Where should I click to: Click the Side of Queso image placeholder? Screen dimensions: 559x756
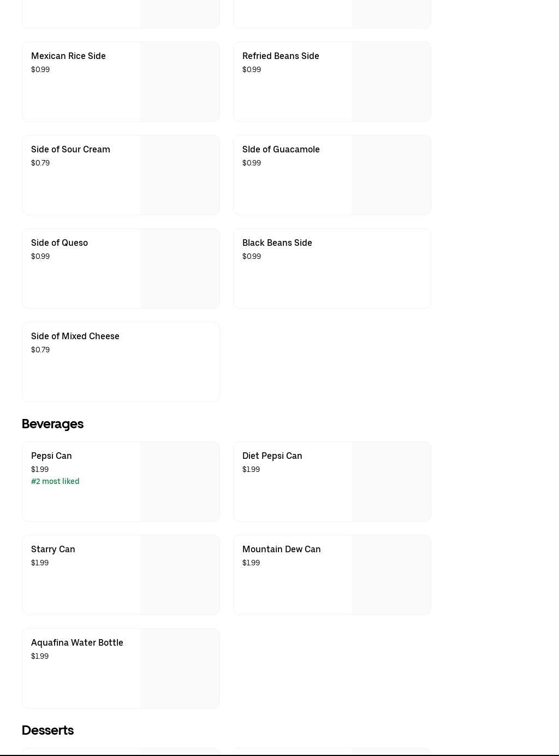(180, 269)
